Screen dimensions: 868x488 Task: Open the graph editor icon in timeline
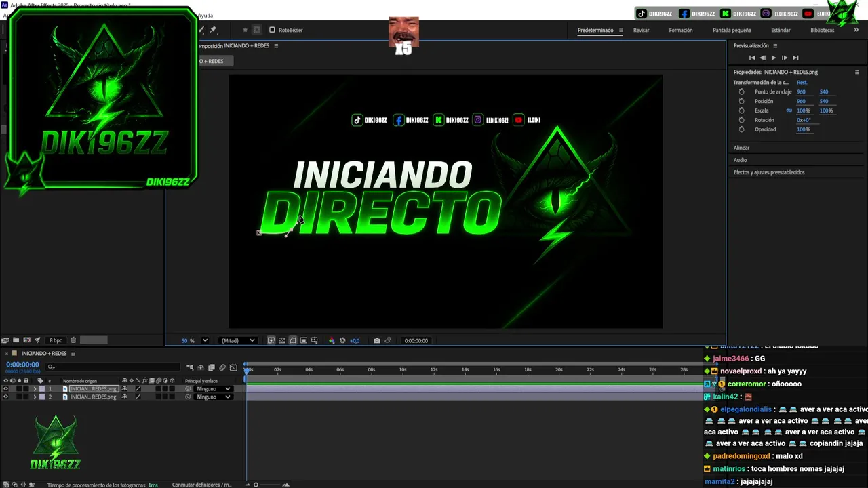coord(233,367)
